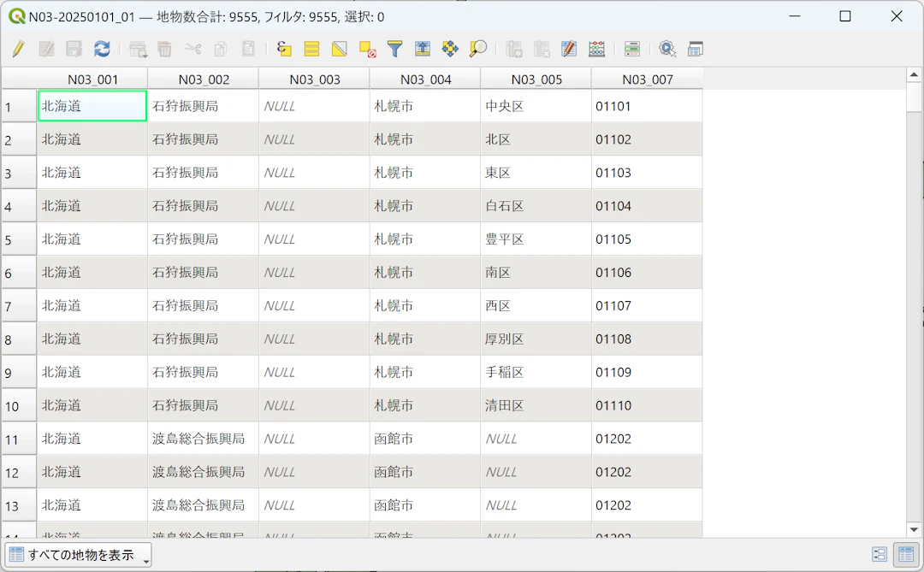Toggle editing mode with the pencil icon

click(x=18, y=49)
